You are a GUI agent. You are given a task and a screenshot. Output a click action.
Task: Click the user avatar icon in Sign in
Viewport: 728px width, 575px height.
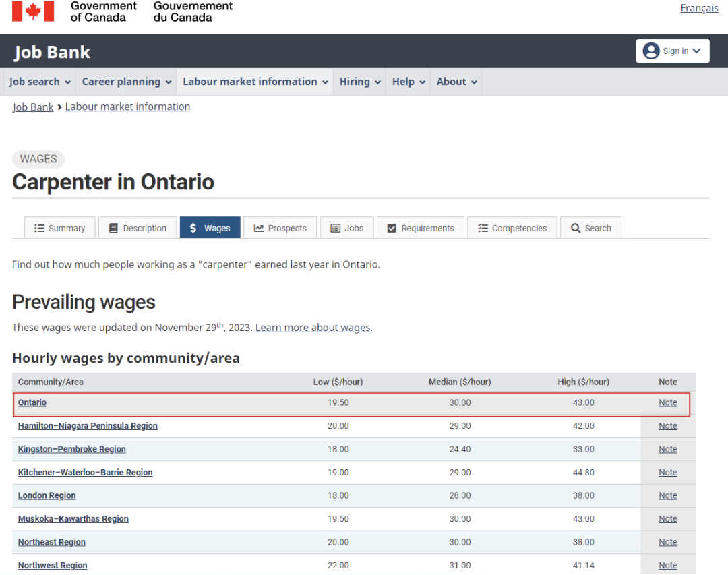[651, 51]
